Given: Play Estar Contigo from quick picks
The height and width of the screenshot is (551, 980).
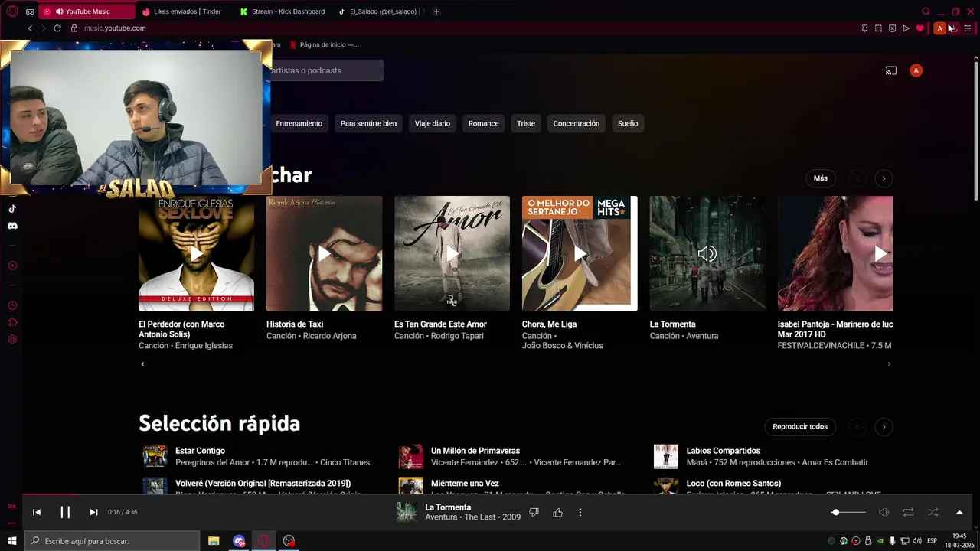Looking at the screenshot, I should [155, 456].
